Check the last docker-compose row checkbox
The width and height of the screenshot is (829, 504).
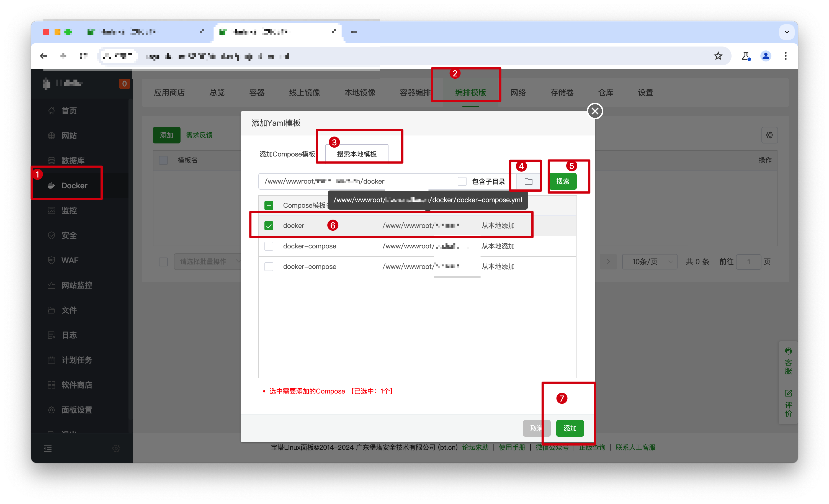269,266
